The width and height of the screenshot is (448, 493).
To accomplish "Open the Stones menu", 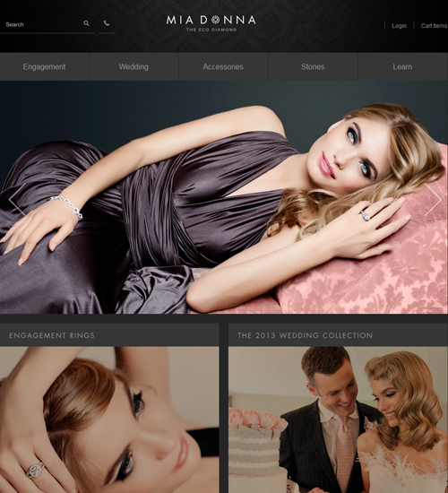I will 313,66.
